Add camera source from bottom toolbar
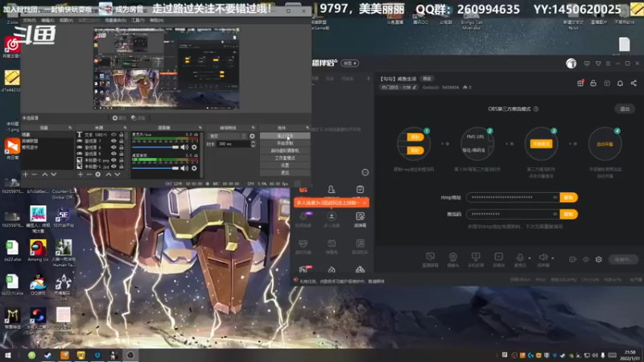This screenshot has width=644, height=362. [x=453, y=259]
